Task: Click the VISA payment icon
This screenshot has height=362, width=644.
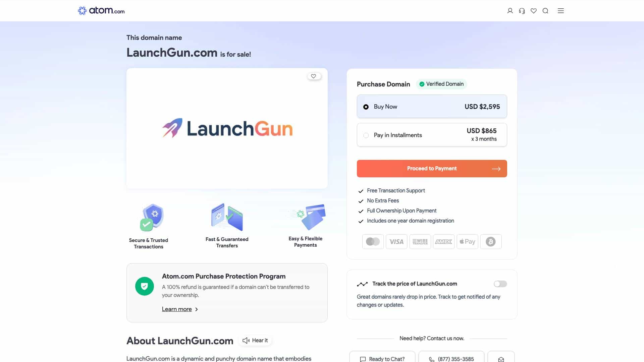Action: pyautogui.click(x=396, y=241)
